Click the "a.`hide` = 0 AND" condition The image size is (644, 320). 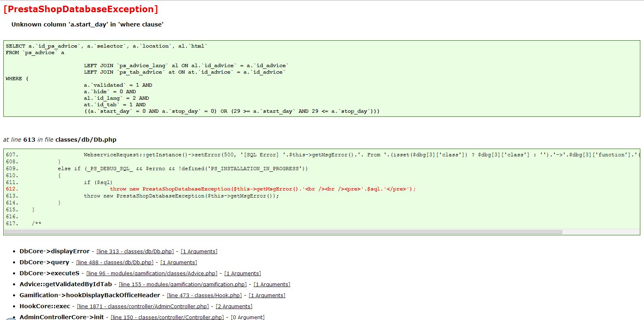coord(110,92)
